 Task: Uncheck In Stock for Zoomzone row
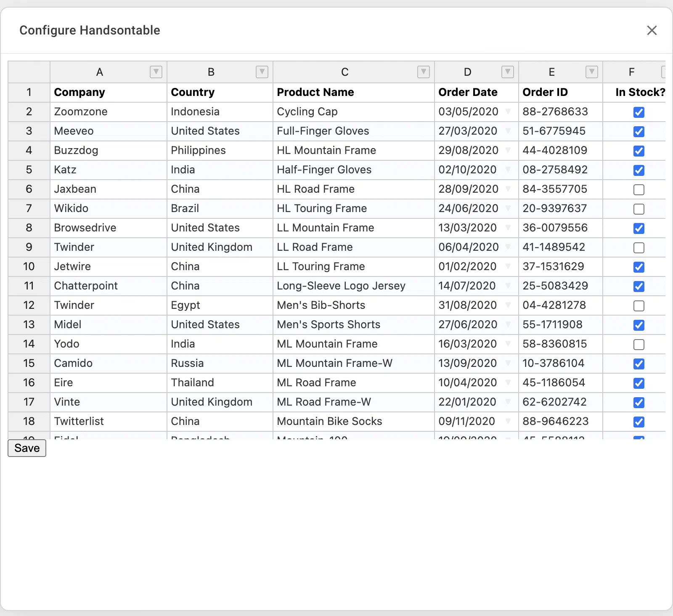639,112
